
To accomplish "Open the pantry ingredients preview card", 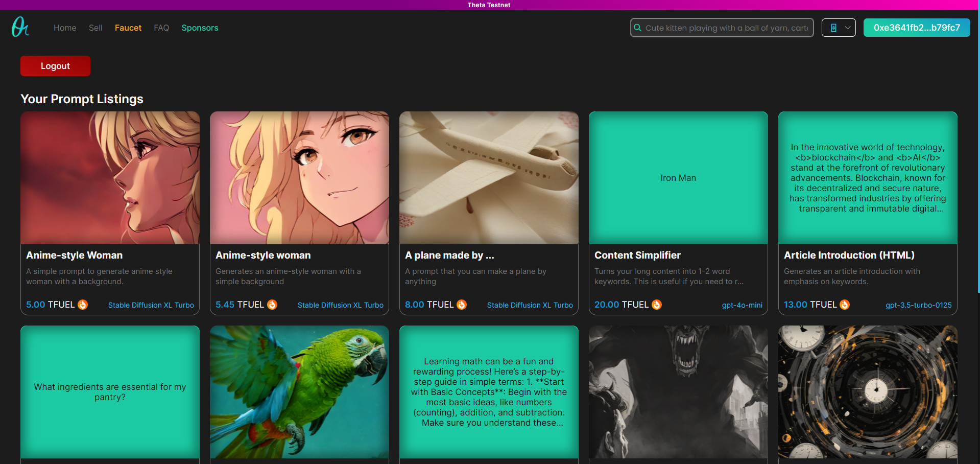I will pos(110,392).
